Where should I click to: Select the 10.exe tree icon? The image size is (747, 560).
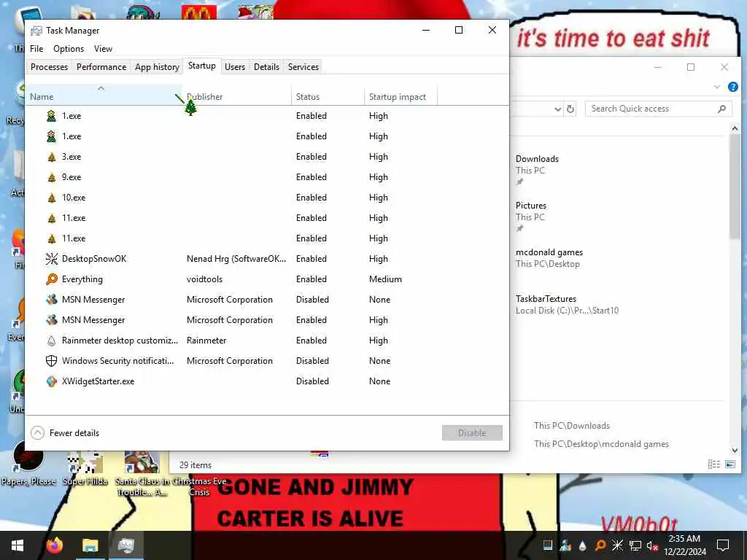click(x=52, y=198)
